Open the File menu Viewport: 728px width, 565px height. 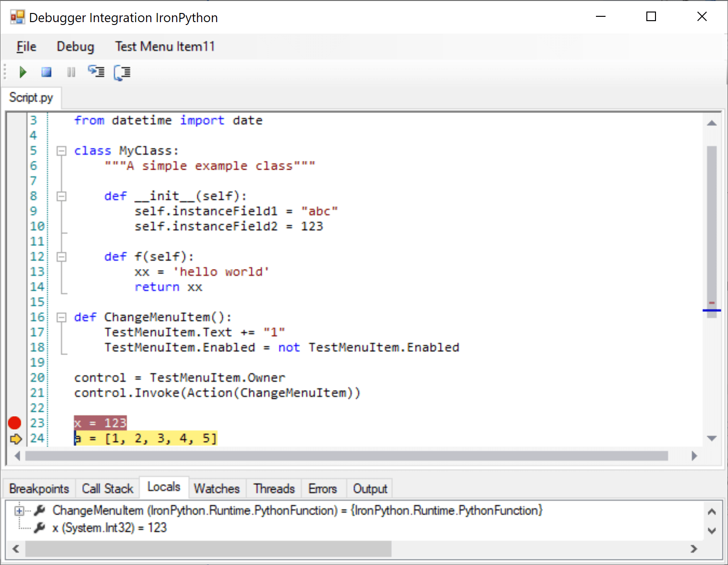26,47
